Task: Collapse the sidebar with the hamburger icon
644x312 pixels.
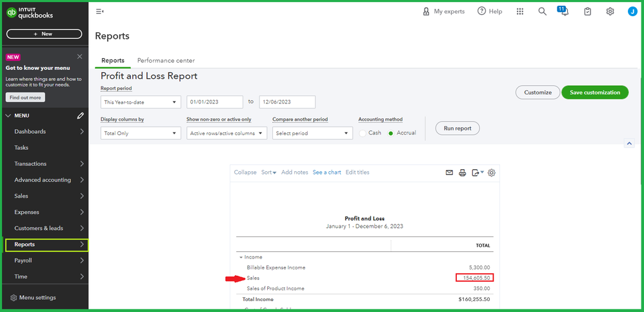Action: coord(99,12)
